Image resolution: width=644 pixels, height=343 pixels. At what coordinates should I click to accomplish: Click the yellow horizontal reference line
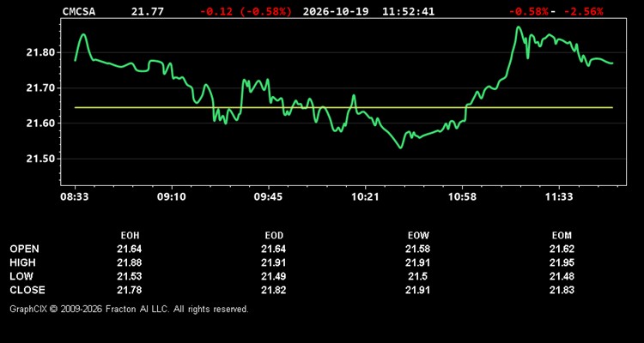(343, 107)
